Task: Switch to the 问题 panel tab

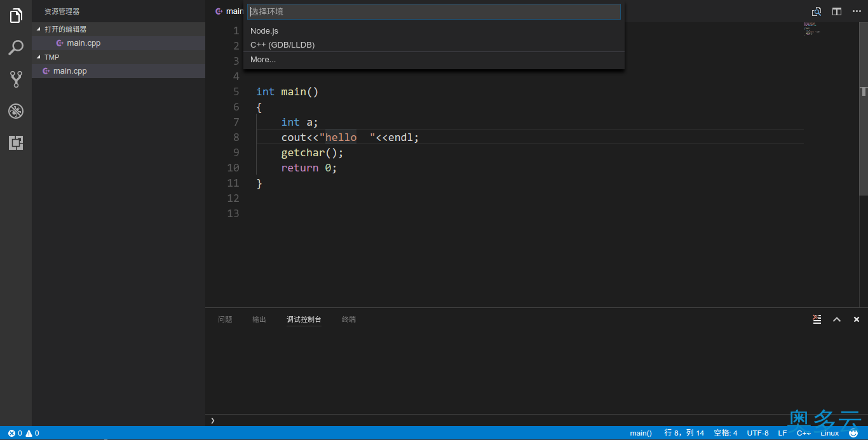Action: coord(225,319)
